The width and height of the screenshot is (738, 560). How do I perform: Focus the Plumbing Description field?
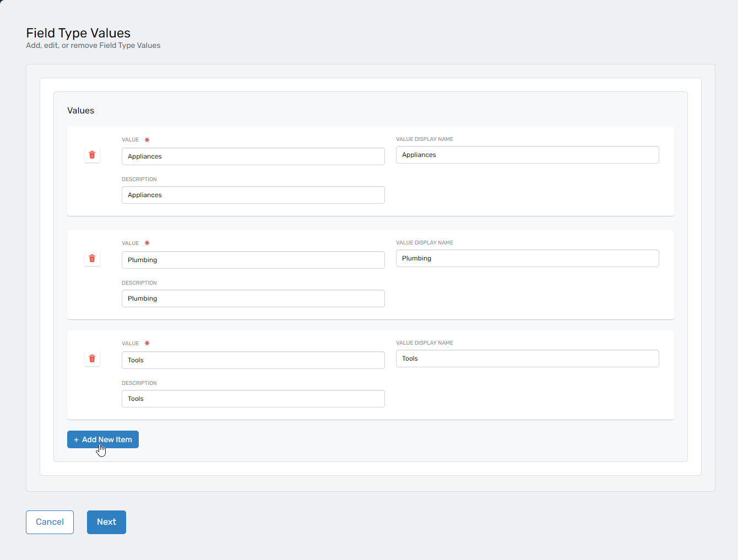pyautogui.click(x=253, y=298)
